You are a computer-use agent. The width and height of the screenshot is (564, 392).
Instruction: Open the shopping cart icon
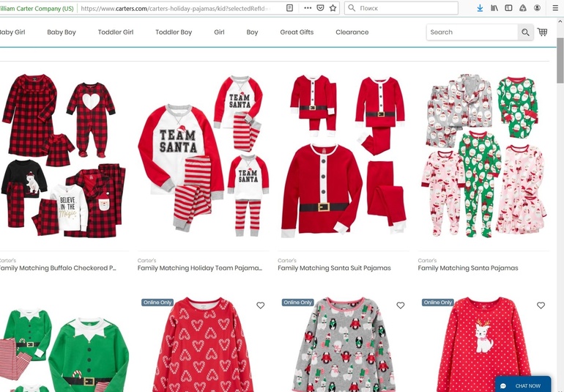pos(542,32)
